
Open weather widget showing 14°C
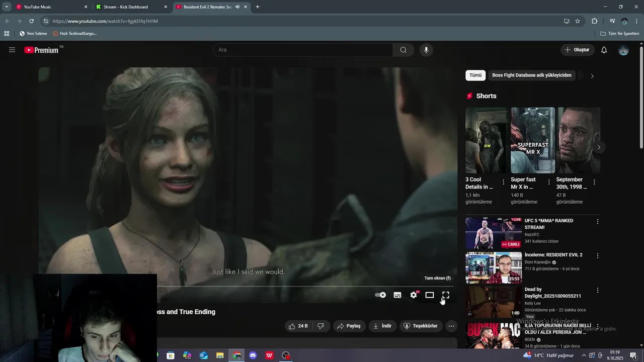(x=548, y=355)
